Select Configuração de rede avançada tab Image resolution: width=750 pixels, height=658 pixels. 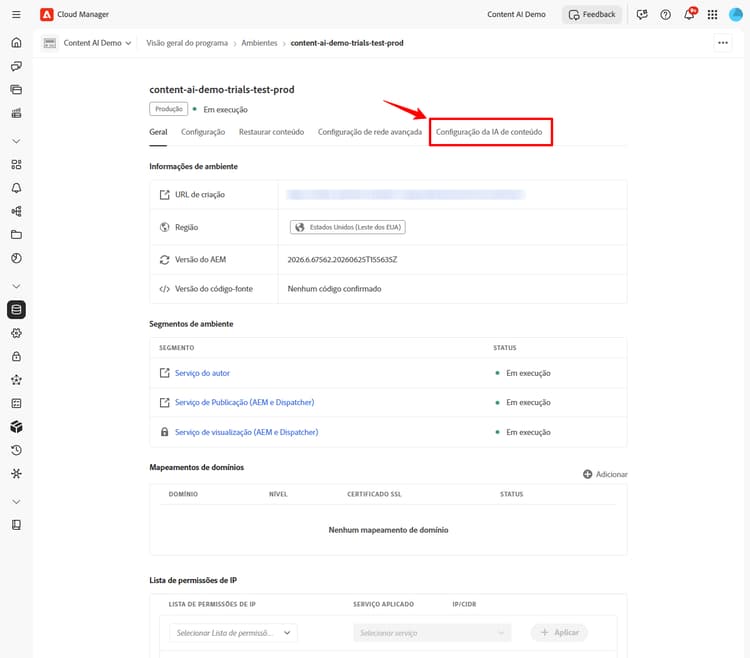click(x=370, y=132)
